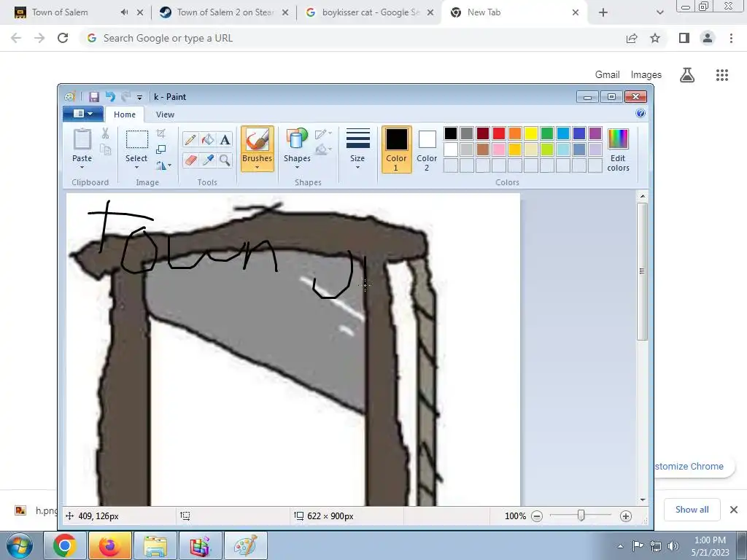Click zoom out minus button in Paint
The image size is (747, 560).
coord(537,516)
